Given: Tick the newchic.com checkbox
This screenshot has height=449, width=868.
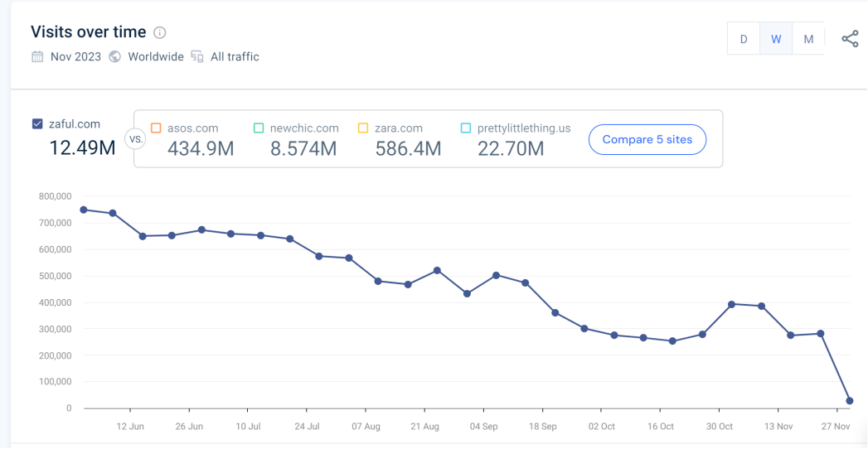Looking at the screenshot, I should click(259, 128).
